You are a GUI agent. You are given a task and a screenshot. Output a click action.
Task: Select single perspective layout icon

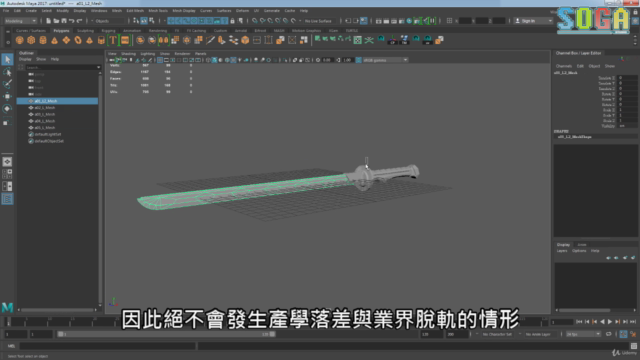click(x=7, y=162)
